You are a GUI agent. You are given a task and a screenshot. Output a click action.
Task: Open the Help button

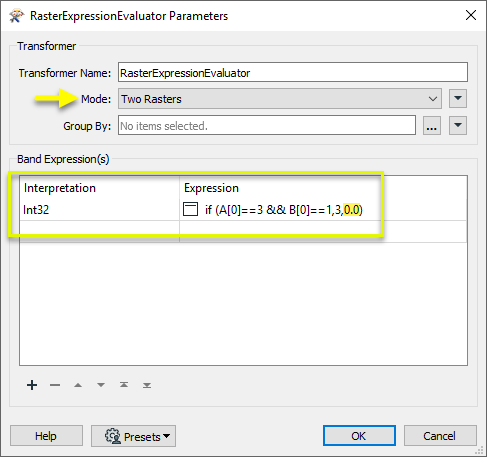tap(46, 435)
